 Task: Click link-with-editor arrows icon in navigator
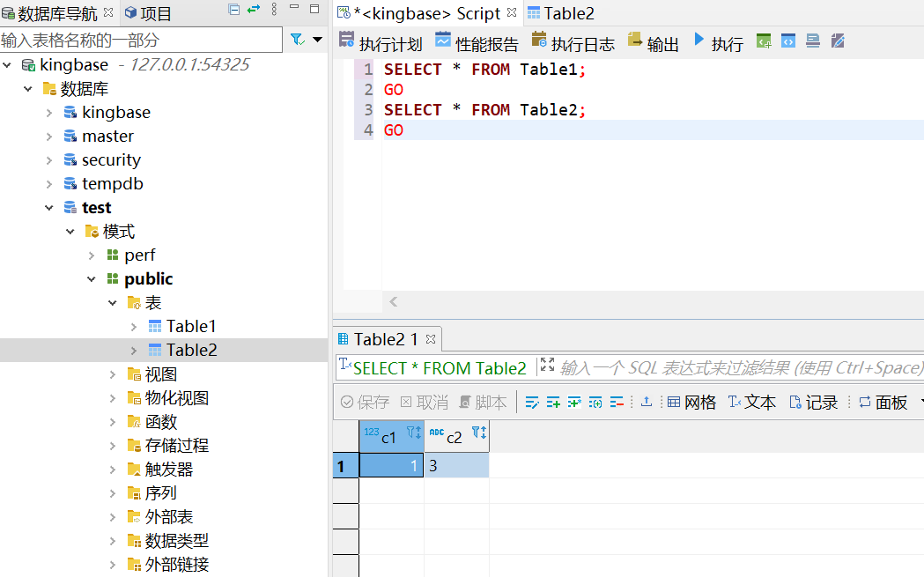[254, 11]
